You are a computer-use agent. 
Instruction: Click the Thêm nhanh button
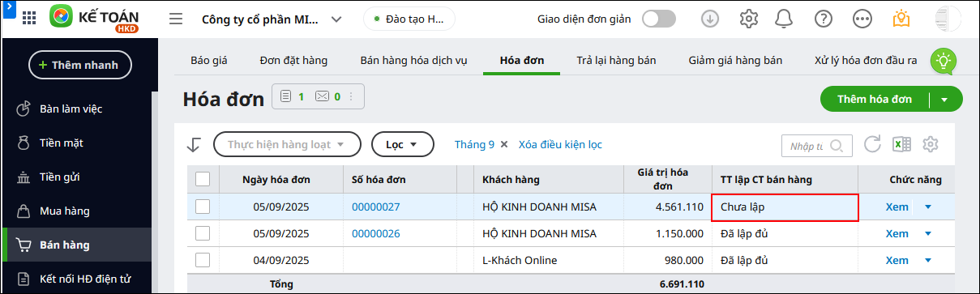80,65
